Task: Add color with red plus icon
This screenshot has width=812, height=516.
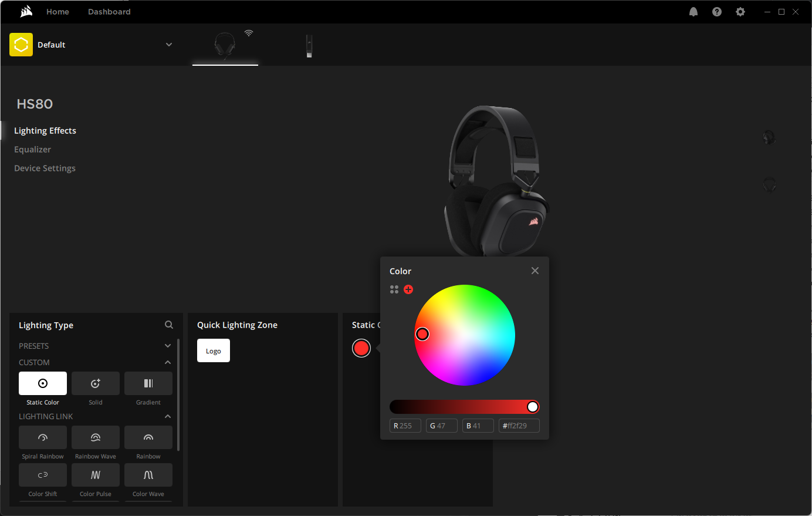Action: (408, 289)
